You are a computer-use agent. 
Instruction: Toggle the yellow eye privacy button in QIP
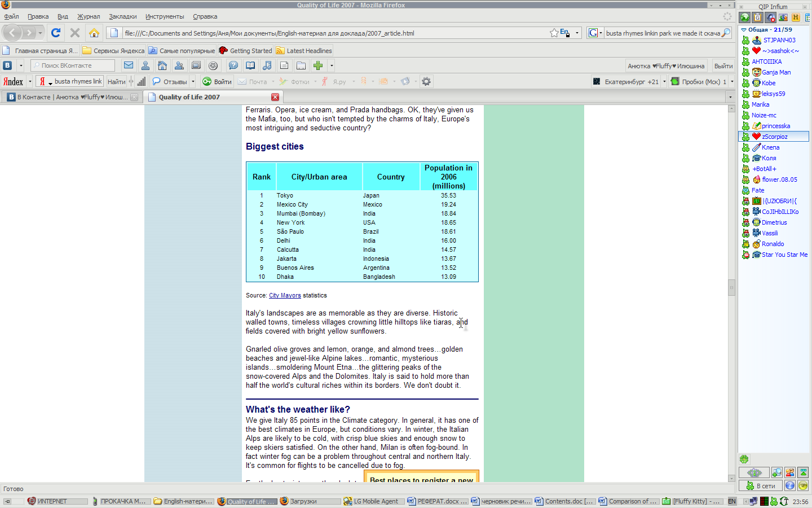point(803,485)
